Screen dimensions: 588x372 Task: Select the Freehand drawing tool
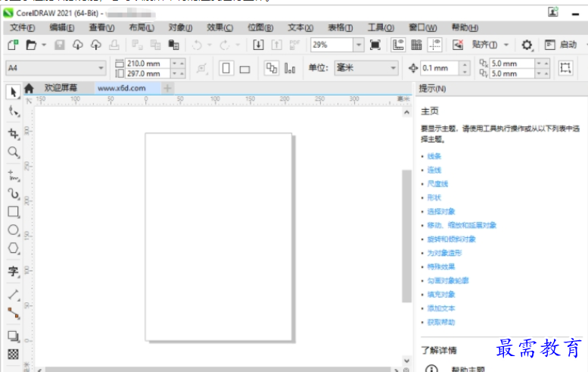[14, 175]
